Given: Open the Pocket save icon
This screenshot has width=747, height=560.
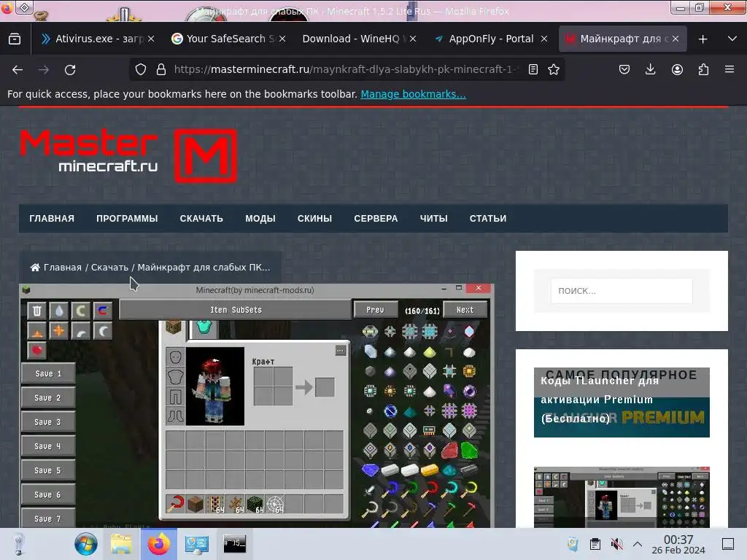Looking at the screenshot, I should (x=624, y=69).
